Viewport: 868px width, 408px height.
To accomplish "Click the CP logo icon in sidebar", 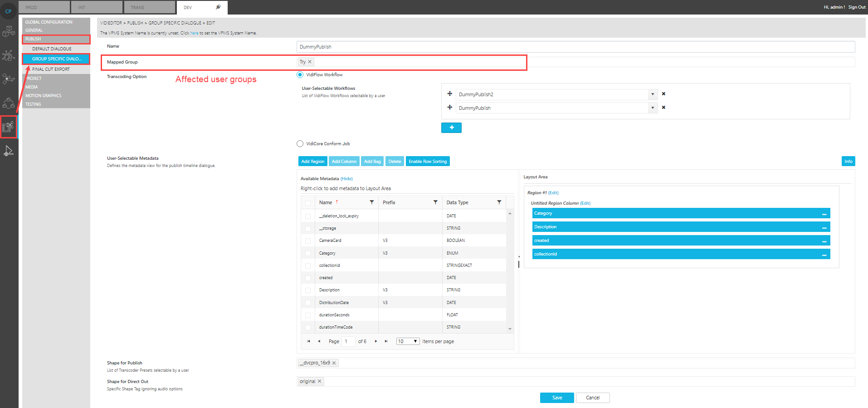I will pos(9,11).
